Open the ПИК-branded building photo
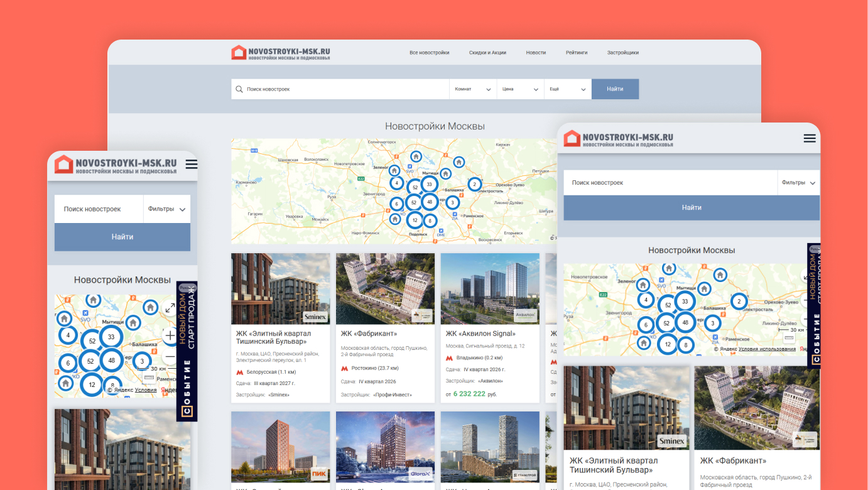The image size is (868, 490). point(280,447)
